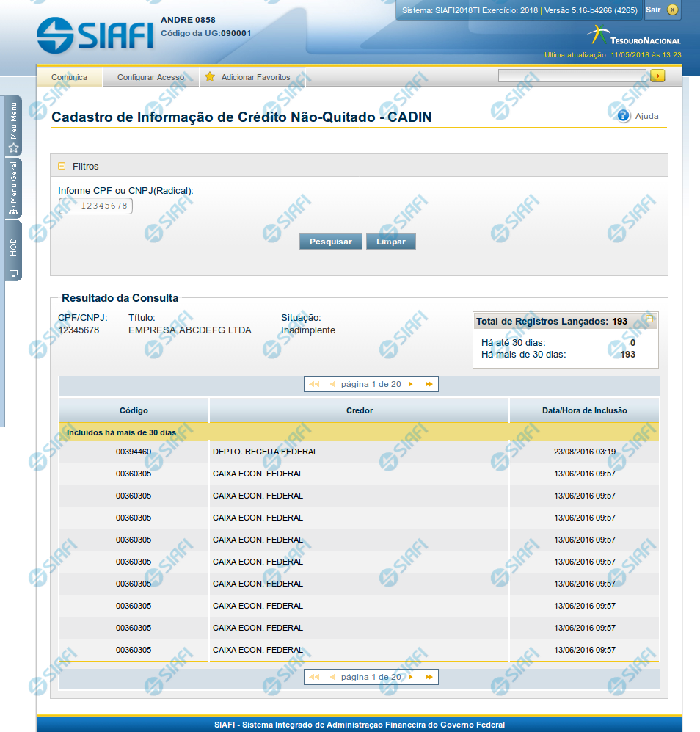Screen dimensions: 700x732
Task: Jump to last page in bottom paginator
Action: (x=429, y=677)
